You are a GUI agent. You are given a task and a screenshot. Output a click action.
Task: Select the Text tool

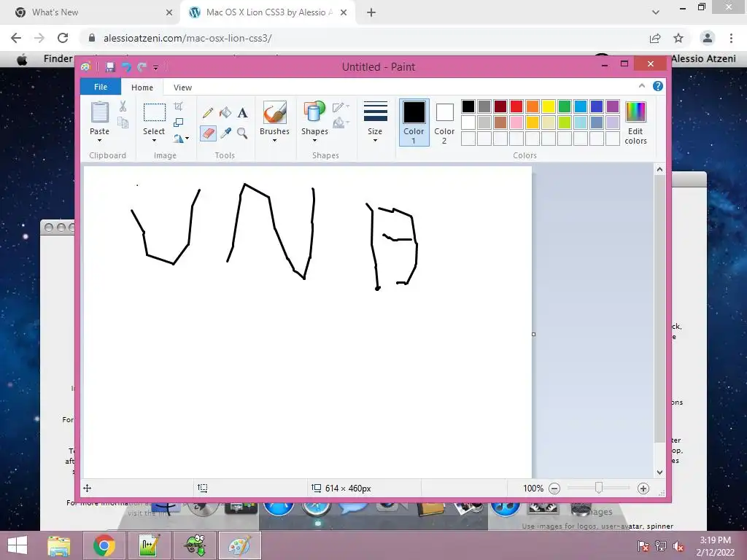click(x=242, y=113)
